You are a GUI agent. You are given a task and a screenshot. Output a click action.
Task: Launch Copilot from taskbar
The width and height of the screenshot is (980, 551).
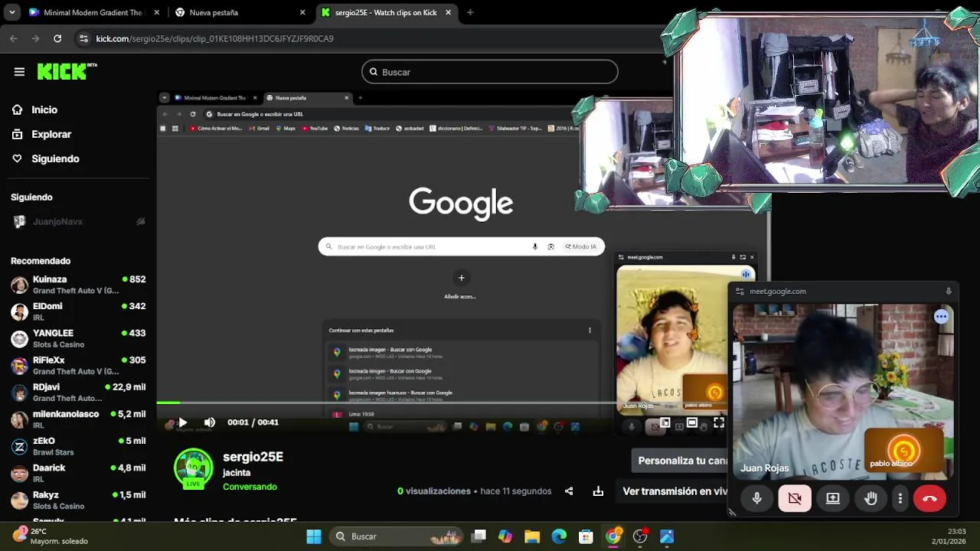505,536
